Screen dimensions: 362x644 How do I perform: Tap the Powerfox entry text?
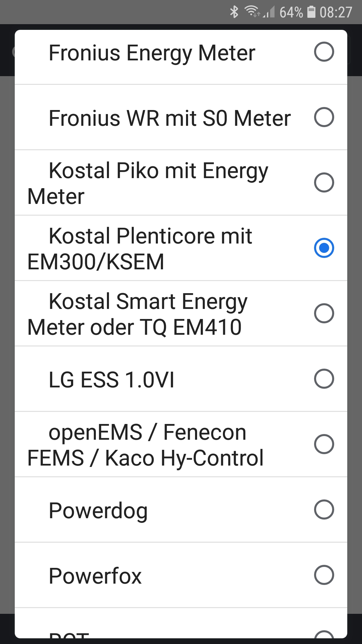(x=95, y=576)
